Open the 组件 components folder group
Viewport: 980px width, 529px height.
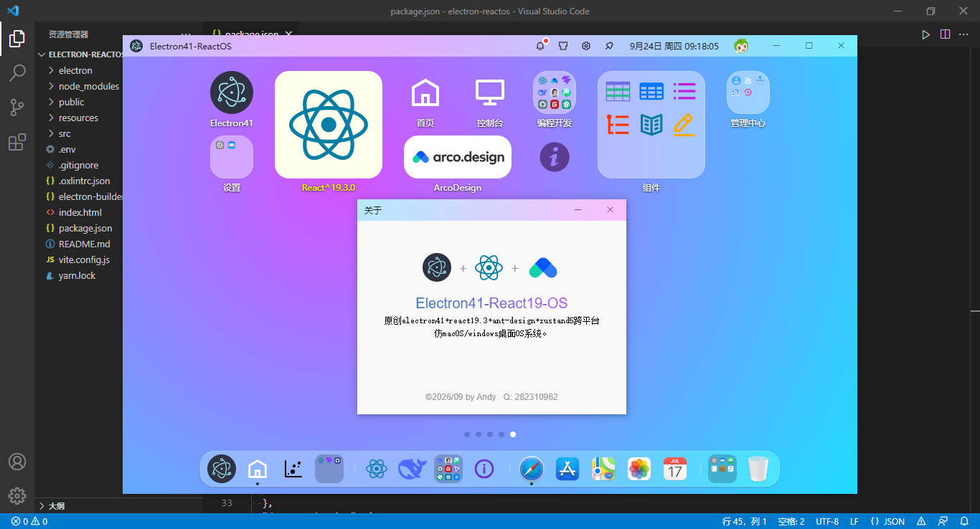(x=651, y=125)
